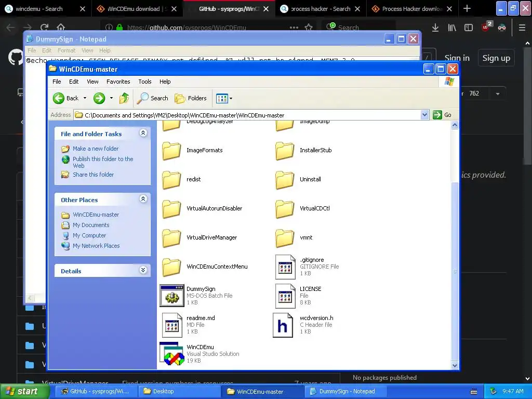The height and width of the screenshot is (399, 532).
Task: Open My Documents in Other Places
Action: tap(91, 225)
